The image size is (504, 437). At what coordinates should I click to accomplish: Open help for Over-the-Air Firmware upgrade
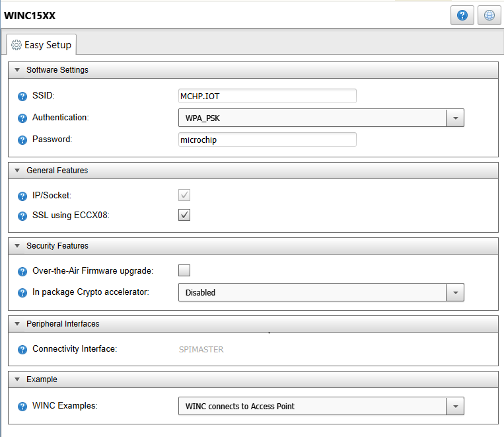(22, 272)
